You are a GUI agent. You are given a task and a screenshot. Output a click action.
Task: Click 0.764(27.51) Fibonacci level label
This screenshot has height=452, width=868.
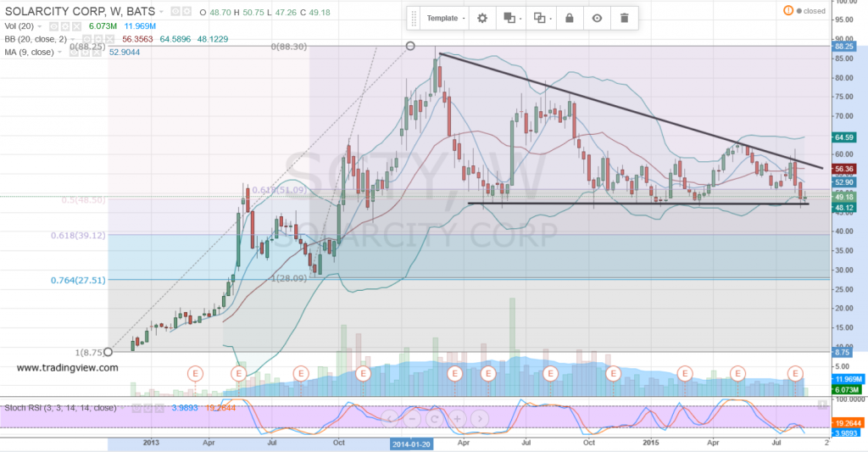[x=78, y=281]
